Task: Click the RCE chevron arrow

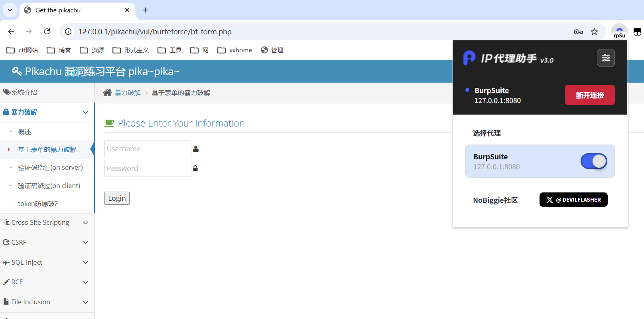Action: (x=85, y=282)
